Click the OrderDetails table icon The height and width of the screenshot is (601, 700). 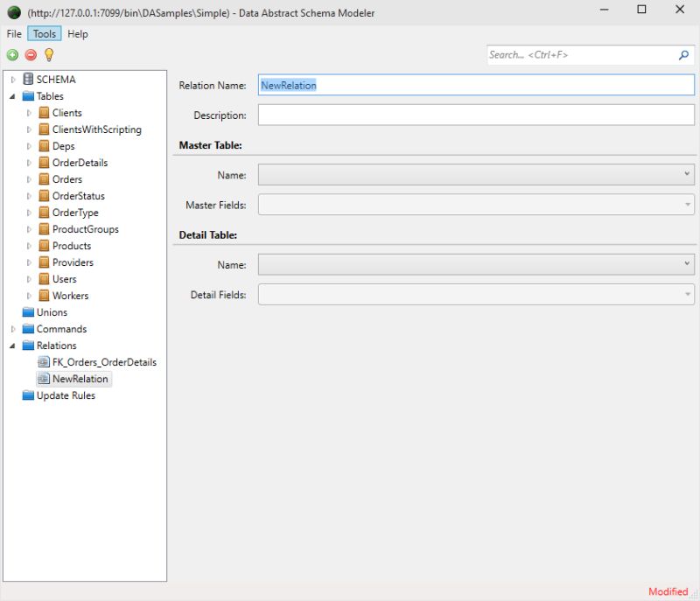click(44, 163)
